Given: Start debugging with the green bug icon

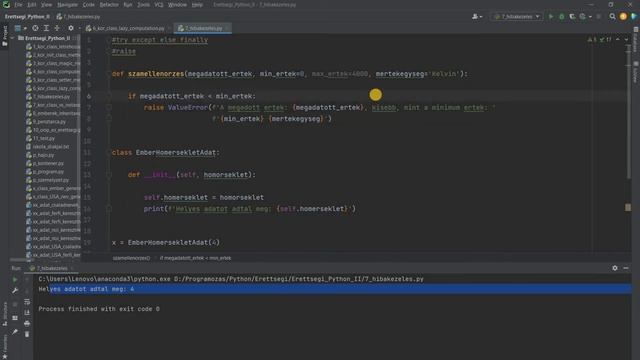Looking at the screenshot, I should (x=562, y=17).
